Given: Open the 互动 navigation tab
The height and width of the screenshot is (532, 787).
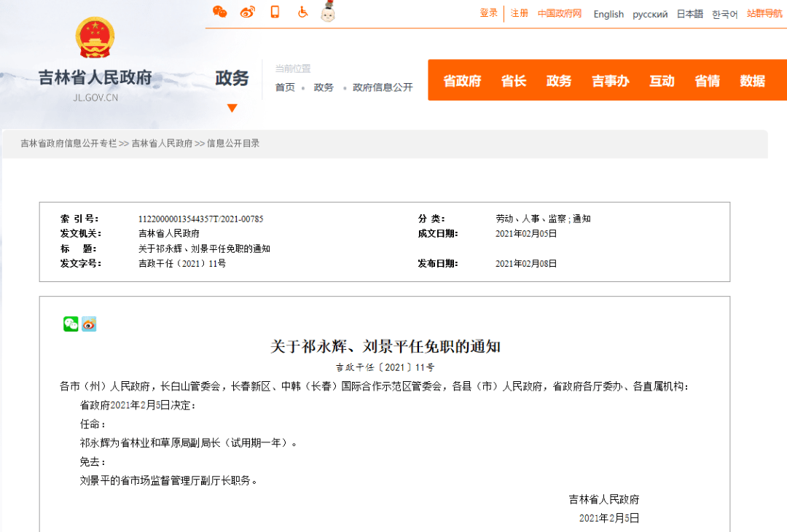Looking at the screenshot, I should pos(661,81).
